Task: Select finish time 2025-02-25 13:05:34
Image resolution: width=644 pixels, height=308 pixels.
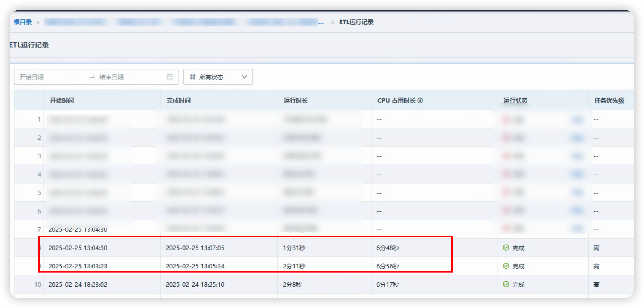Action: click(x=195, y=266)
